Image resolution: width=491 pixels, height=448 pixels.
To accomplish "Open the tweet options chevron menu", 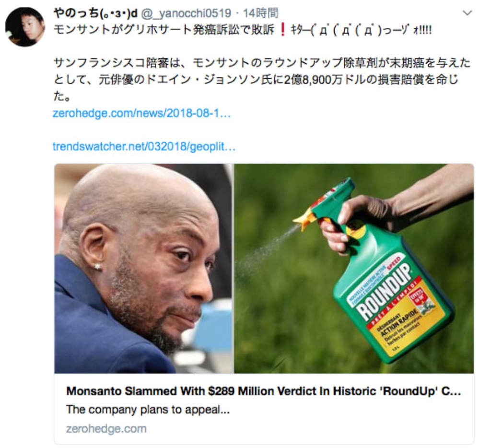I will [467, 13].
